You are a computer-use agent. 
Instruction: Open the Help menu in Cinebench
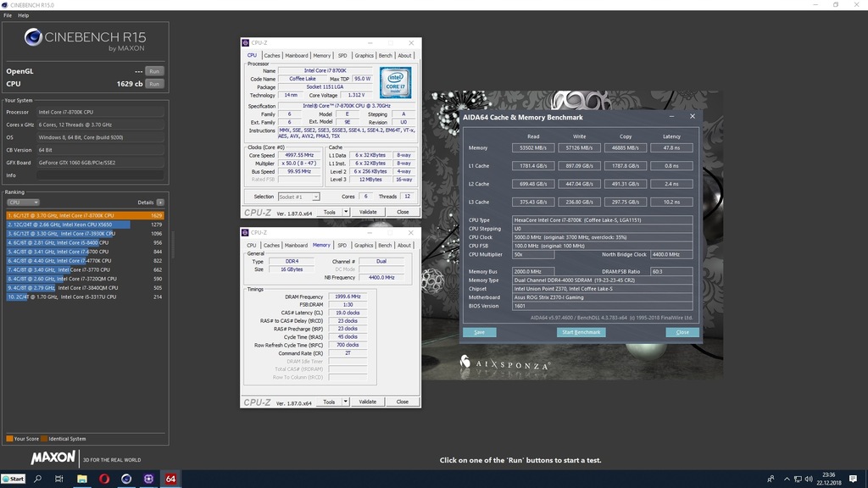click(x=23, y=15)
